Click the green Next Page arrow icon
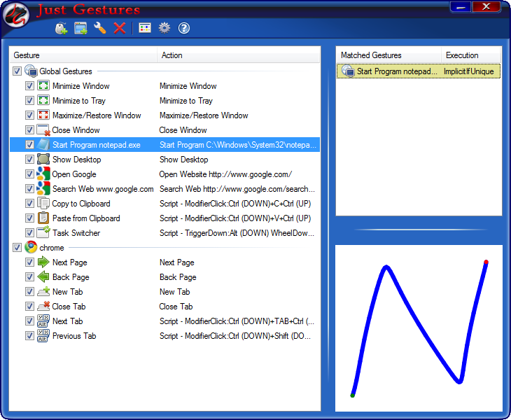The width and height of the screenshot is (511, 420). click(43, 262)
